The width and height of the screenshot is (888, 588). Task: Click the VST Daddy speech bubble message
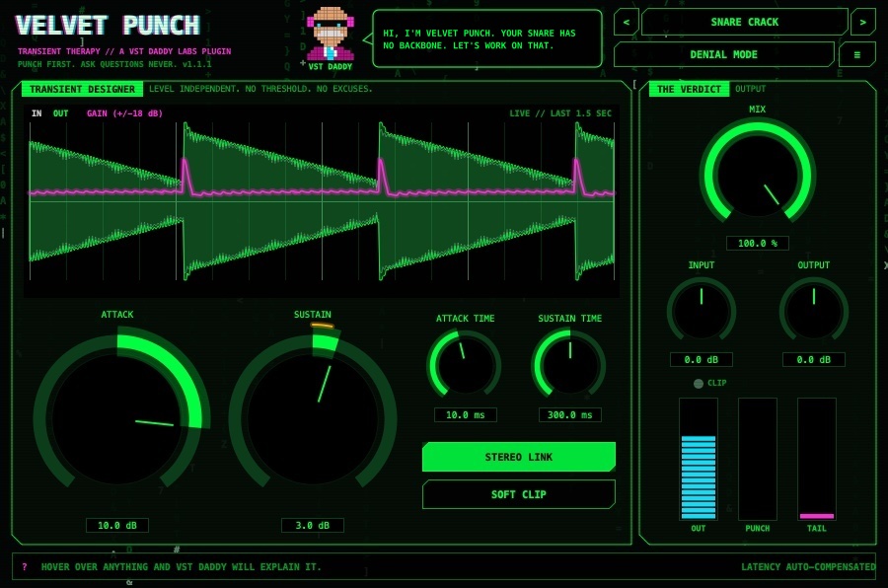(x=487, y=39)
